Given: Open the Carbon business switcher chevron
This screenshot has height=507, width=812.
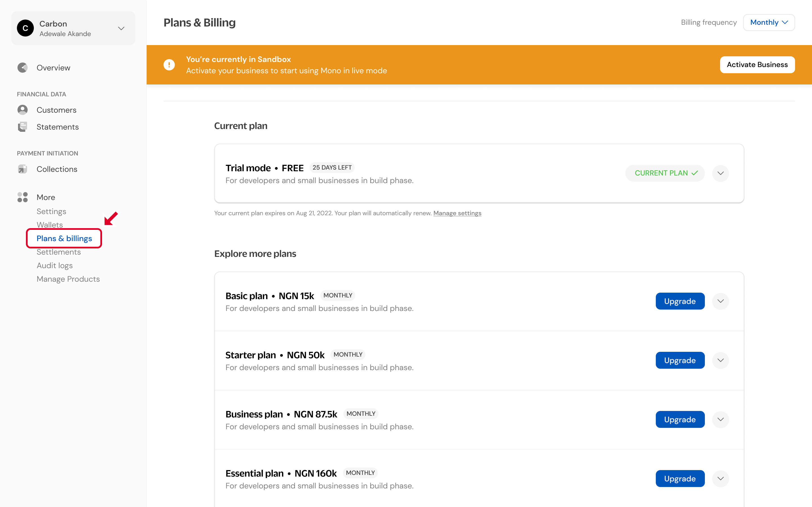Looking at the screenshot, I should click(122, 28).
